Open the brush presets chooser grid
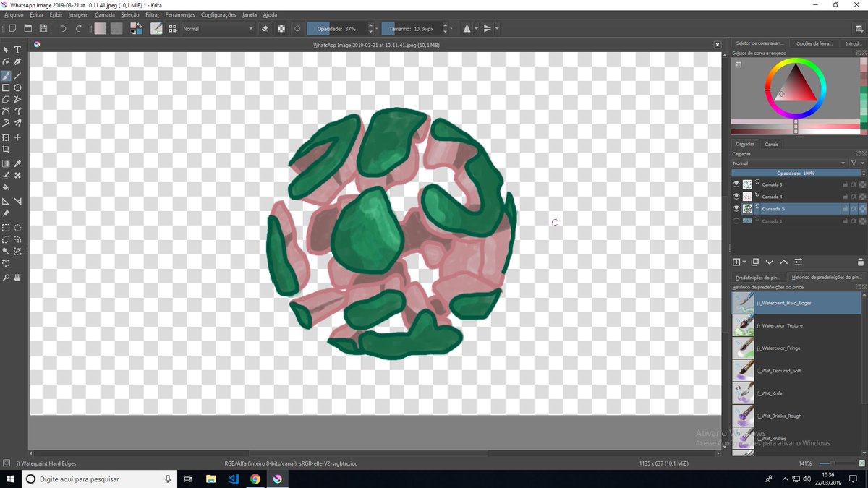This screenshot has width=868, height=488. point(173,28)
